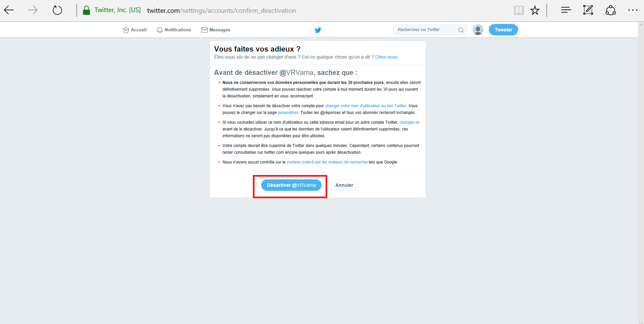Click Désactiver @VRVarna button
Viewport: 644px width, 324px height.
coord(291,185)
